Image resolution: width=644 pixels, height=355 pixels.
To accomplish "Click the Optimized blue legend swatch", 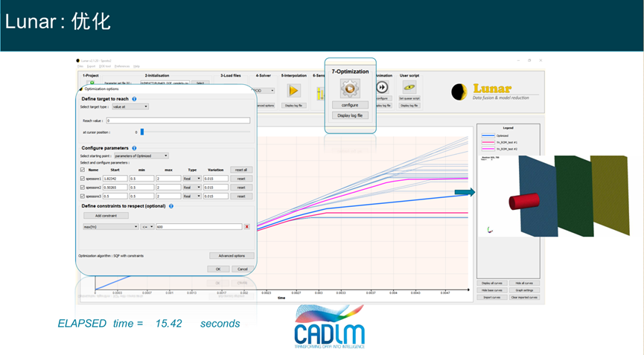I will click(488, 135).
